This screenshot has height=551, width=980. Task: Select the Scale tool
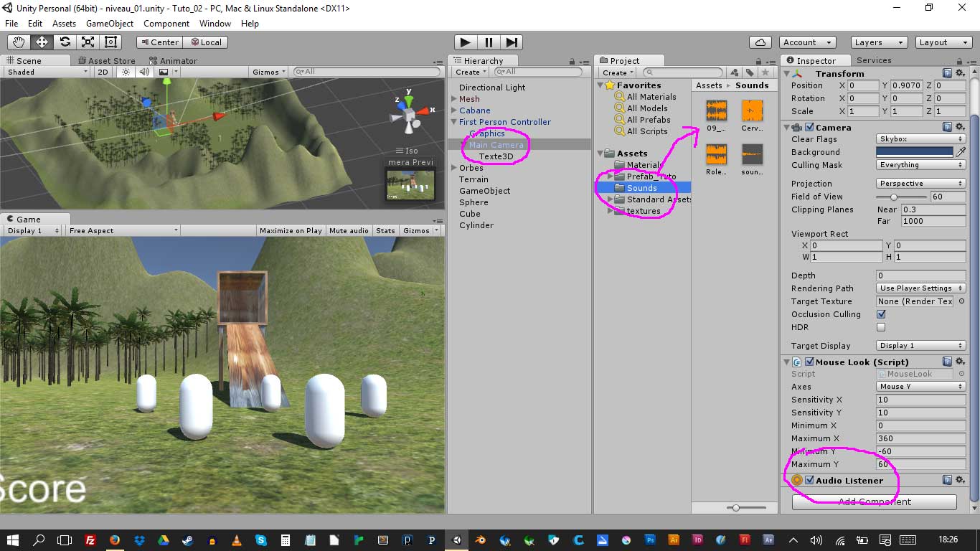pos(88,42)
